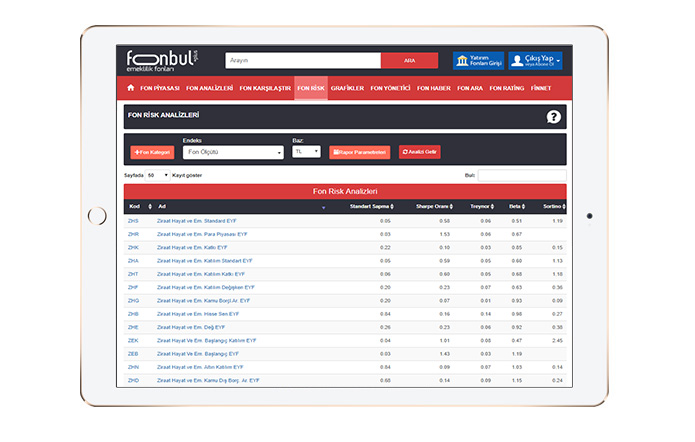Click Sortino value 2.45 in ZEK row

(557, 340)
